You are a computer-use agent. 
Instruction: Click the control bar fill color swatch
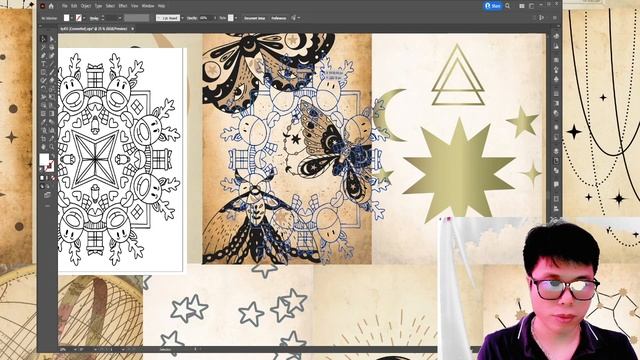click(67, 18)
